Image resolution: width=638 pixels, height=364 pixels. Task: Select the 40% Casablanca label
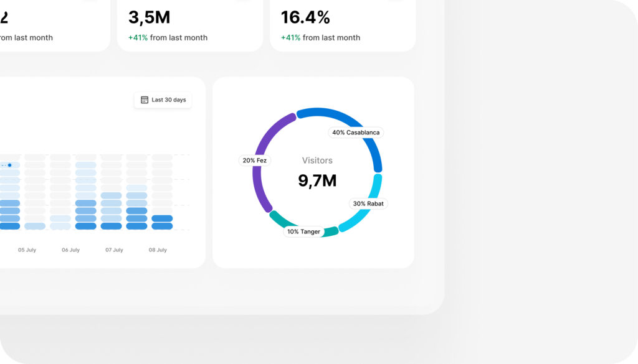(x=356, y=133)
